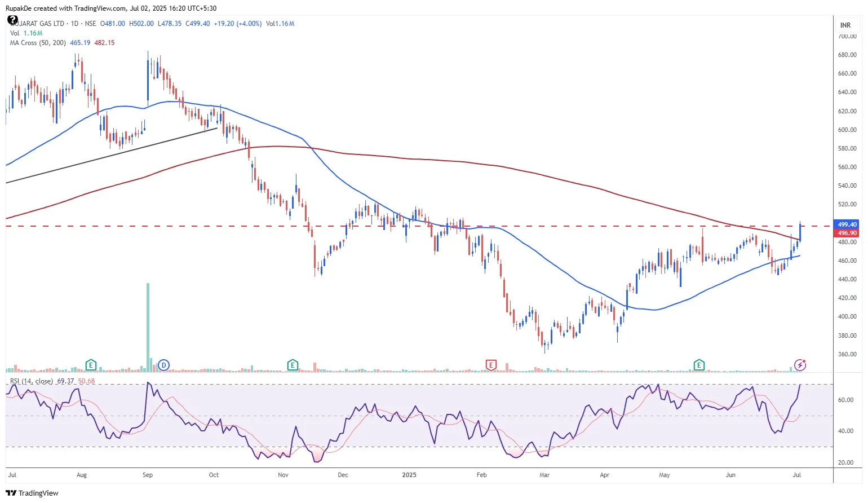
Task: Click the 200-day MA value 482.15
Action: pos(104,43)
